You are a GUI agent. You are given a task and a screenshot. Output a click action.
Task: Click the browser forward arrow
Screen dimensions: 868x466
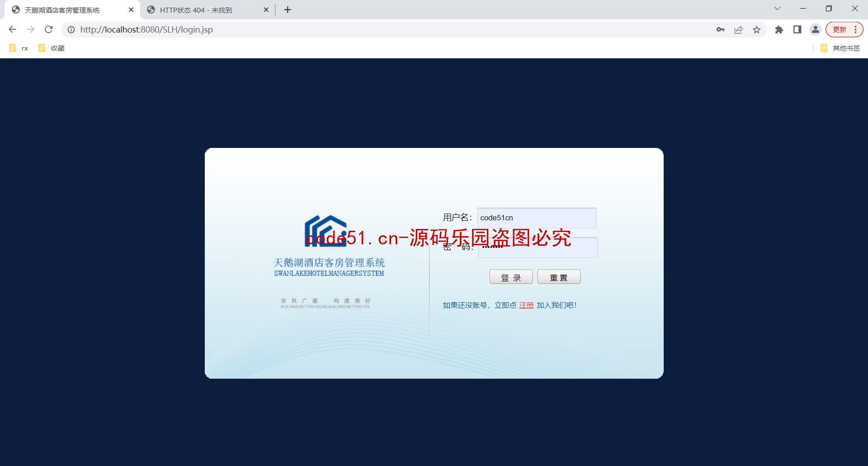coord(30,29)
